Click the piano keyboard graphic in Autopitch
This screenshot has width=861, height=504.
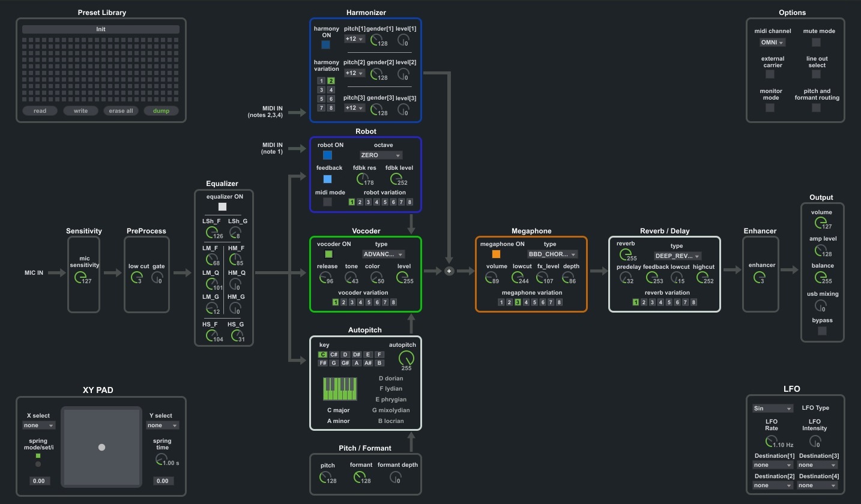coord(340,389)
